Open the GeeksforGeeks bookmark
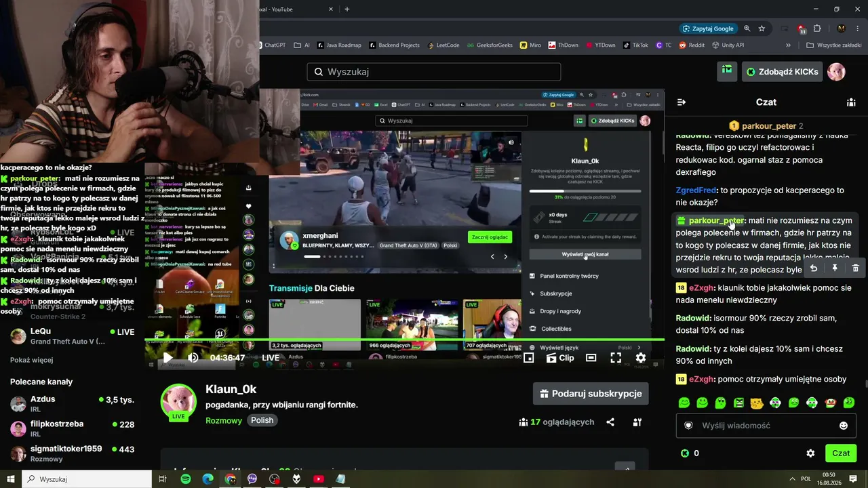This screenshot has height=488, width=868. pos(490,45)
